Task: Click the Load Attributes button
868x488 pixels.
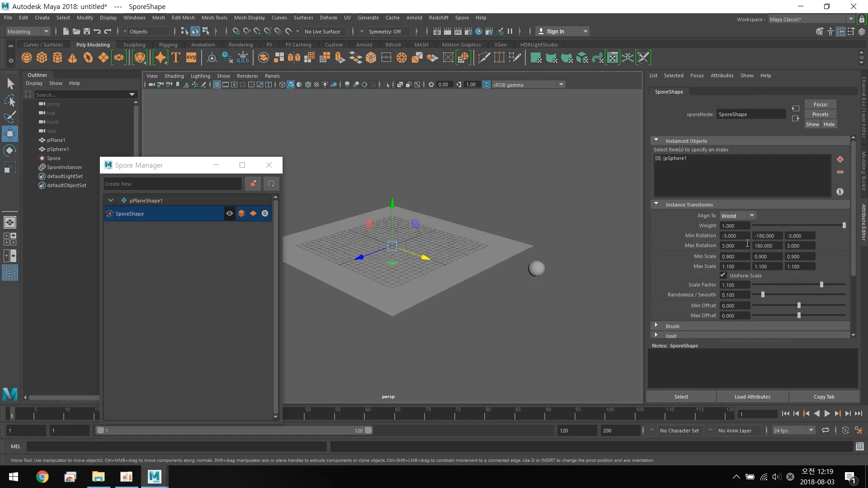Action: pos(752,397)
